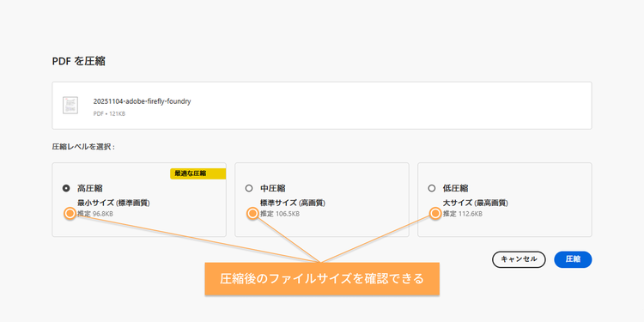Select the 中圧縮 radio button
This screenshot has width=644, height=322.
coord(248,188)
